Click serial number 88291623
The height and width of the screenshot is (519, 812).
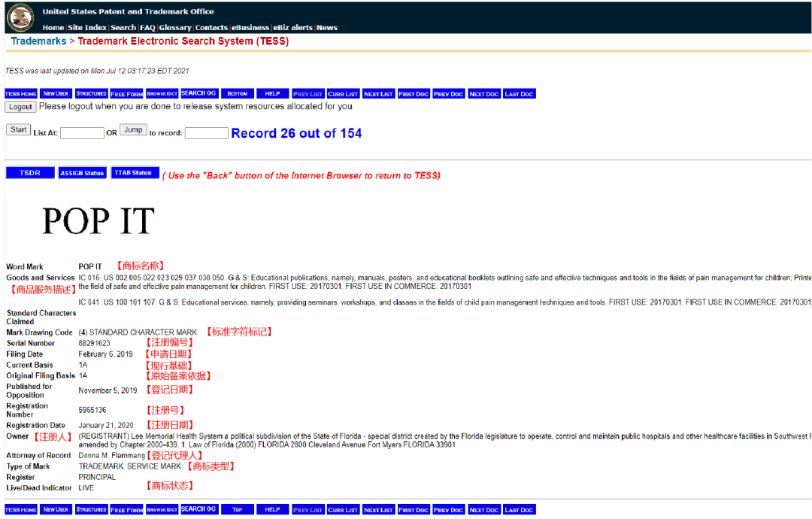click(x=94, y=344)
